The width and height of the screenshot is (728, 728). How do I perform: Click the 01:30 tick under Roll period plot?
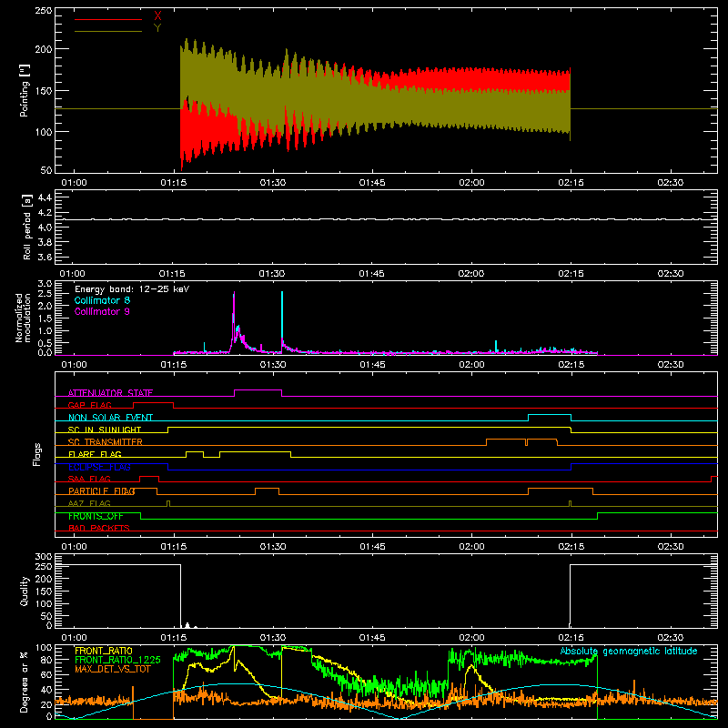pyautogui.click(x=271, y=274)
